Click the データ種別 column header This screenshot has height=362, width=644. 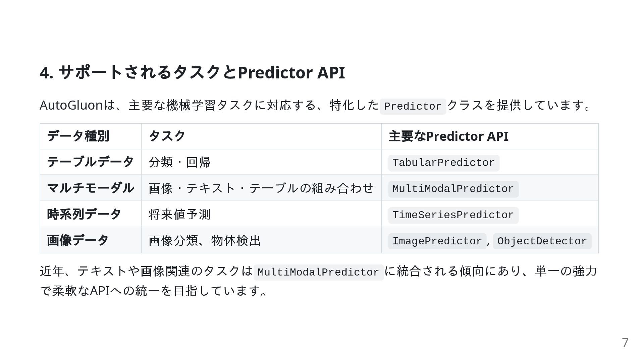click(x=78, y=136)
